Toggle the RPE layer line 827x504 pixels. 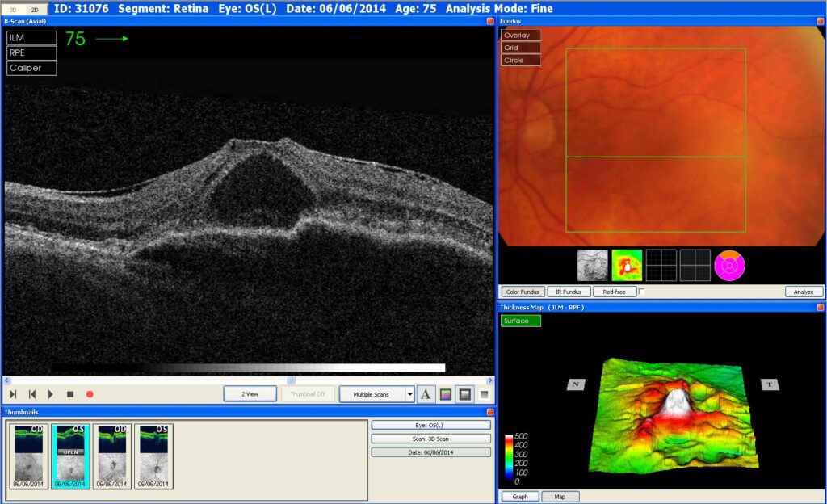click(x=31, y=52)
